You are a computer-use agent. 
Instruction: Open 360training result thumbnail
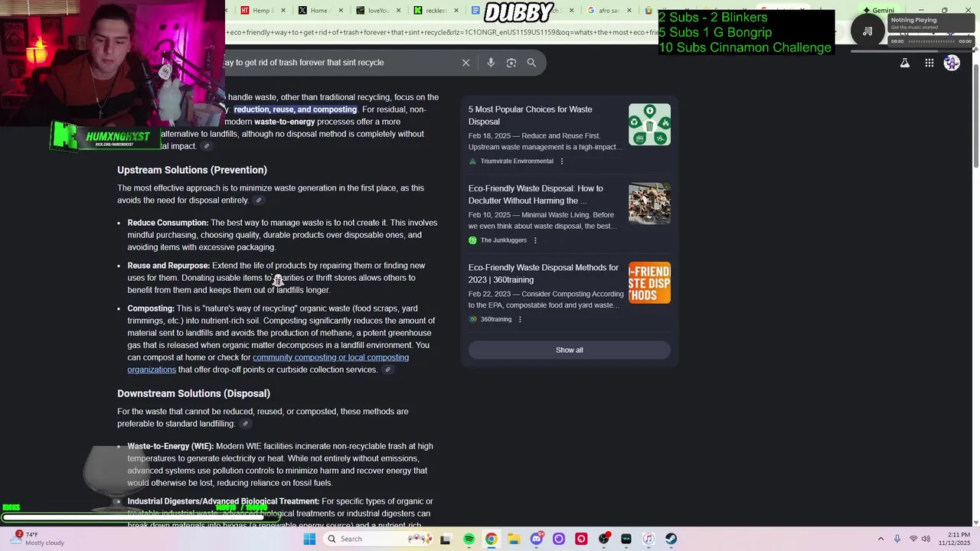point(649,283)
